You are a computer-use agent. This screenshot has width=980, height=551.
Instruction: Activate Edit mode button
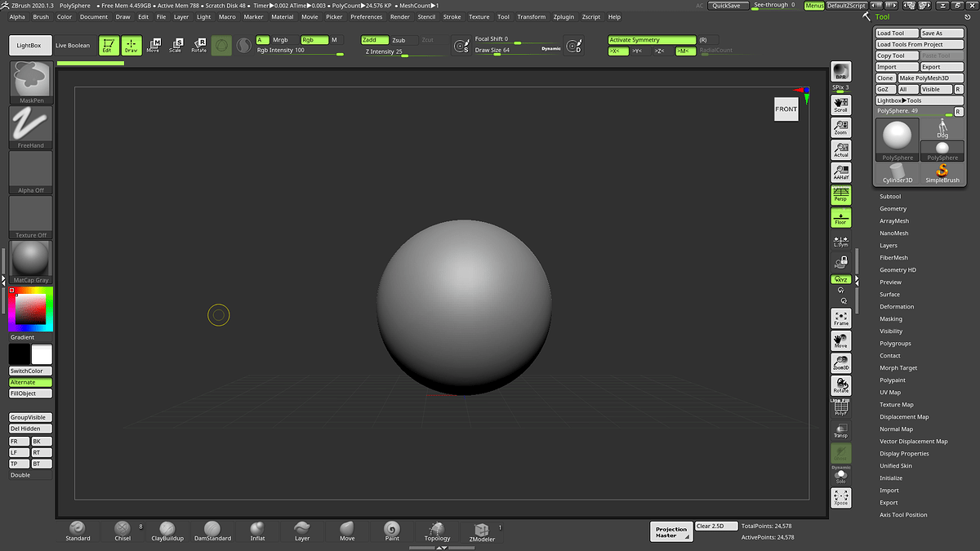coord(109,46)
